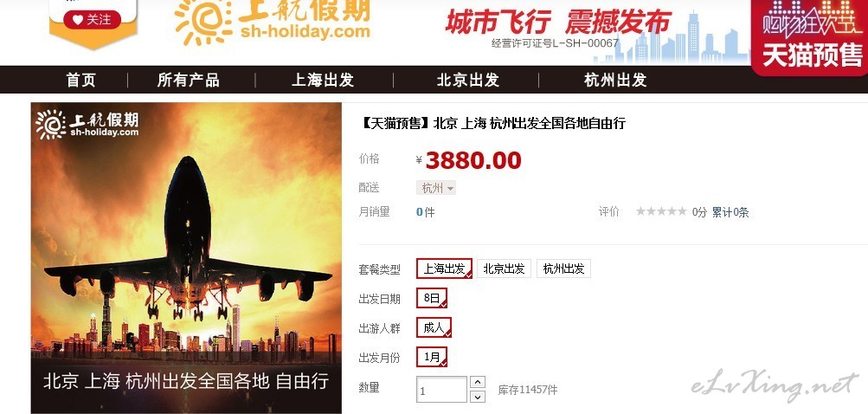The height and width of the screenshot is (414, 868).
Task: Click the logo on product image
Action: click(x=87, y=124)
